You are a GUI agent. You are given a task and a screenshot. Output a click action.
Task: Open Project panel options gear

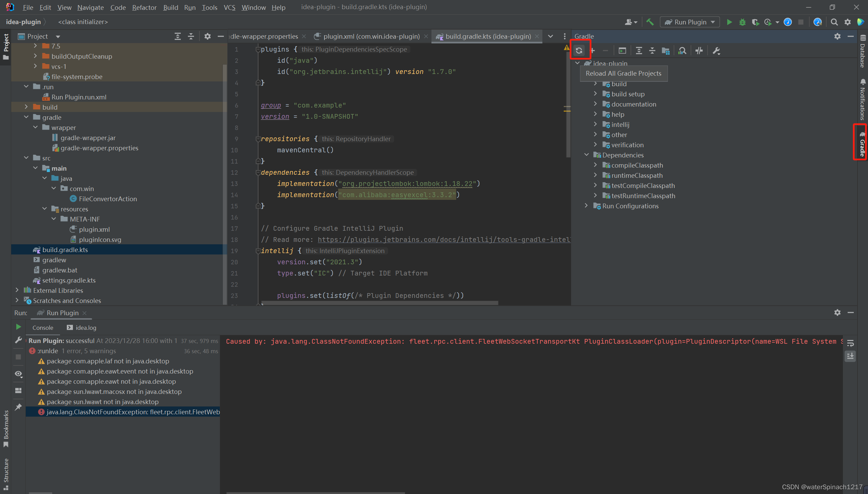click(x=208, y=36)
